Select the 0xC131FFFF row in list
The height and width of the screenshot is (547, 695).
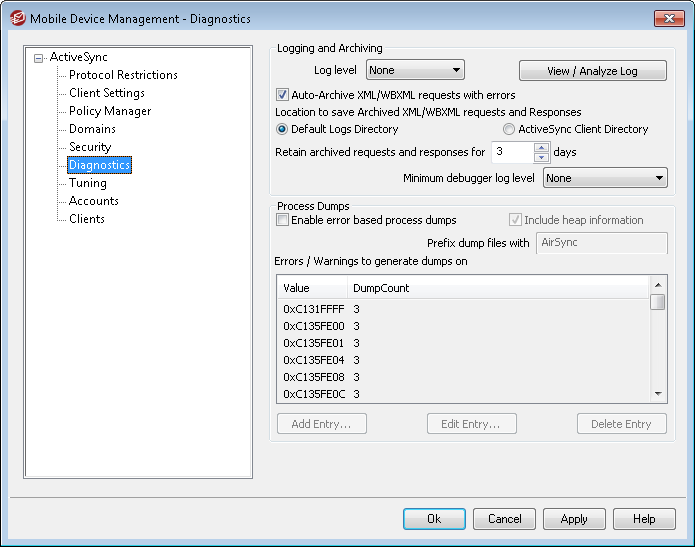[x=314, y=308]
